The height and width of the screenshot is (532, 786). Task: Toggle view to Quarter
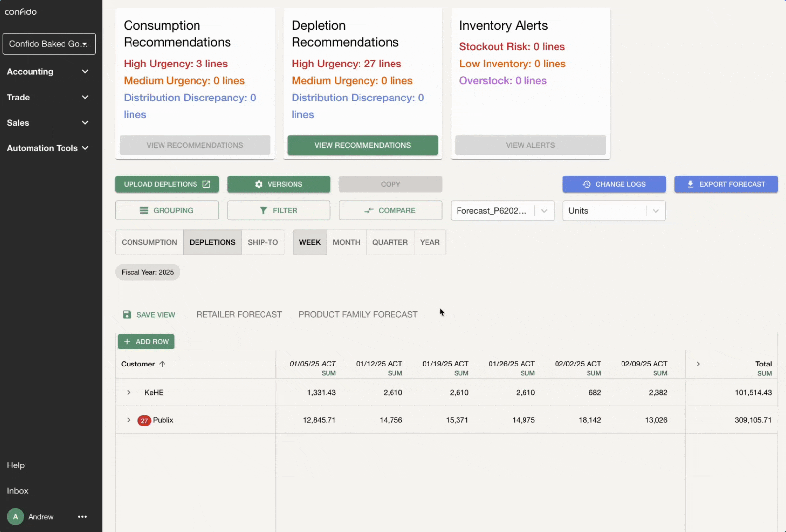(390, 242)
